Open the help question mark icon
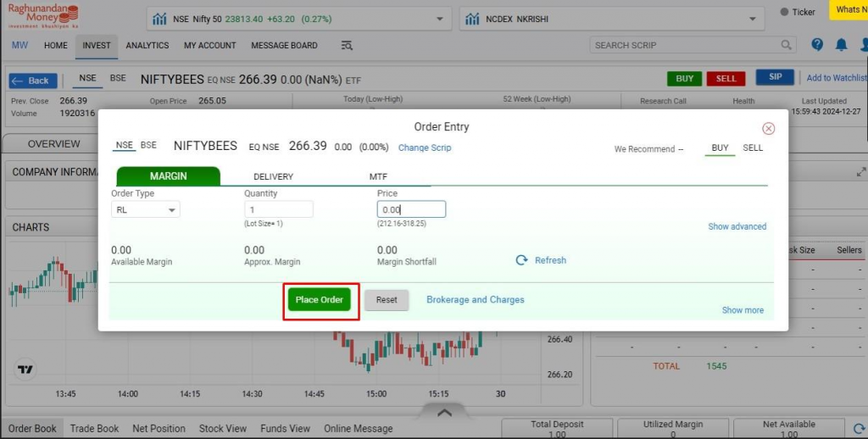The image size is (868, 439). 817,45
